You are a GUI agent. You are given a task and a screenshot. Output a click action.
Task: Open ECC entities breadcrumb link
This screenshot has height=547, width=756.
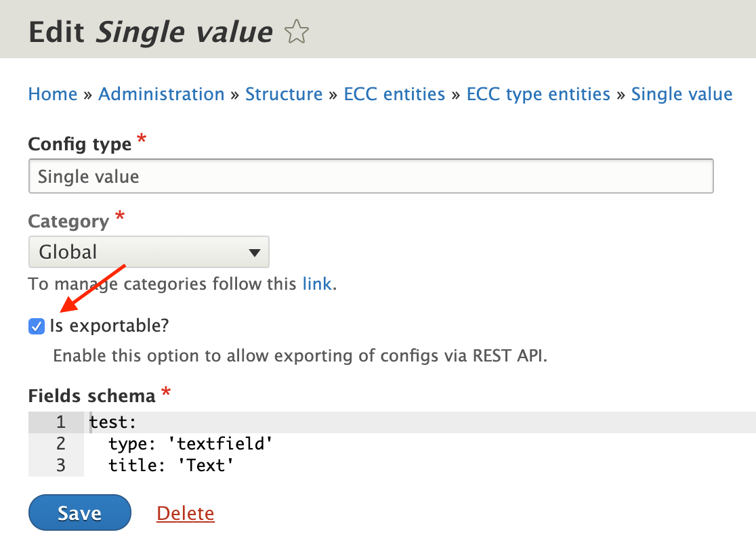coord(394,94)
